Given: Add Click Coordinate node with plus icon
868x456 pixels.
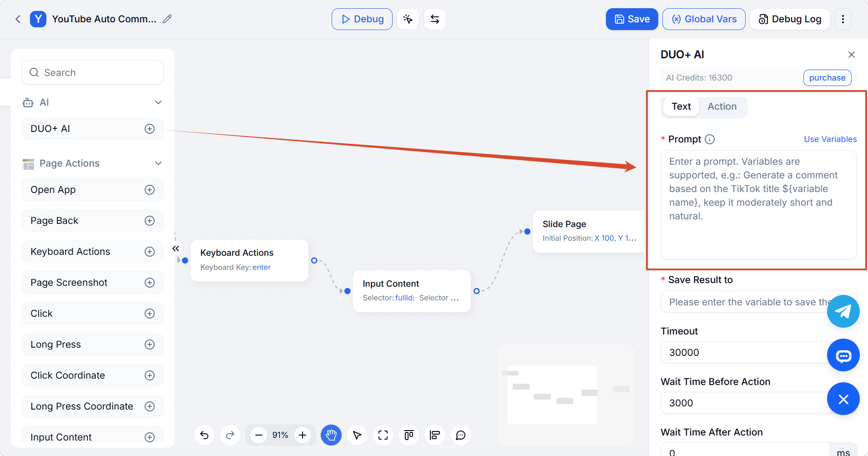Looking at the screenshot, I should [x=150, y=375].
